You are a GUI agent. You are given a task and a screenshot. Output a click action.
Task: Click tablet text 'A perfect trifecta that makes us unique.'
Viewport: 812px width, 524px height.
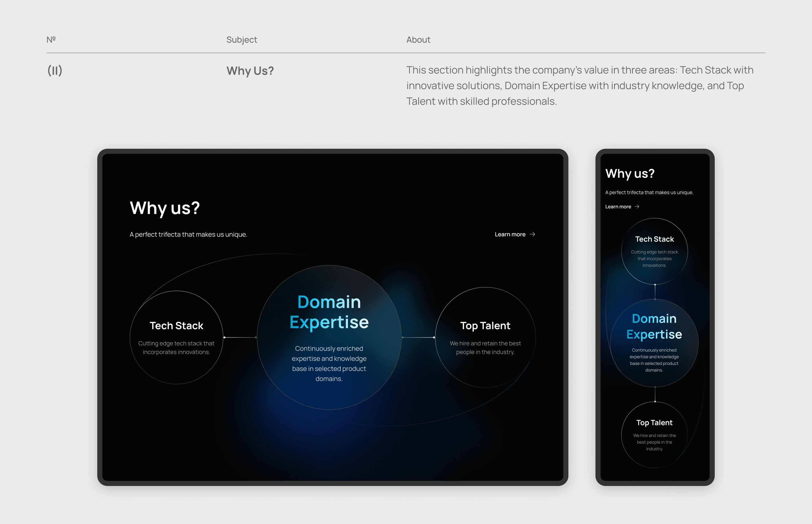tap(188, 234)
